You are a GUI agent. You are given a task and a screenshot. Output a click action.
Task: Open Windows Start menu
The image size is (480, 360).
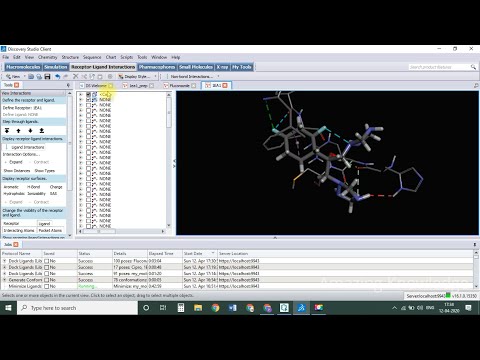(x=8, y=308)
